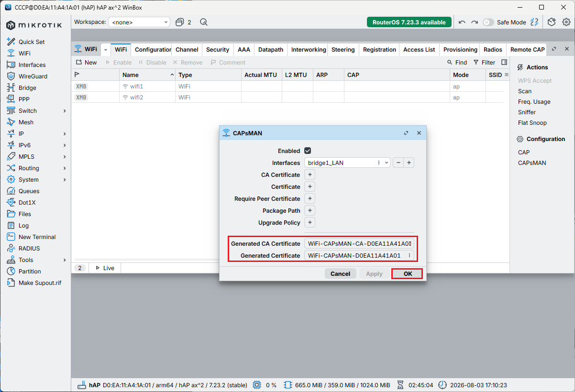575x392 pixels.
Task: Sort by Name column header
Action: click(x=148, y=75)
